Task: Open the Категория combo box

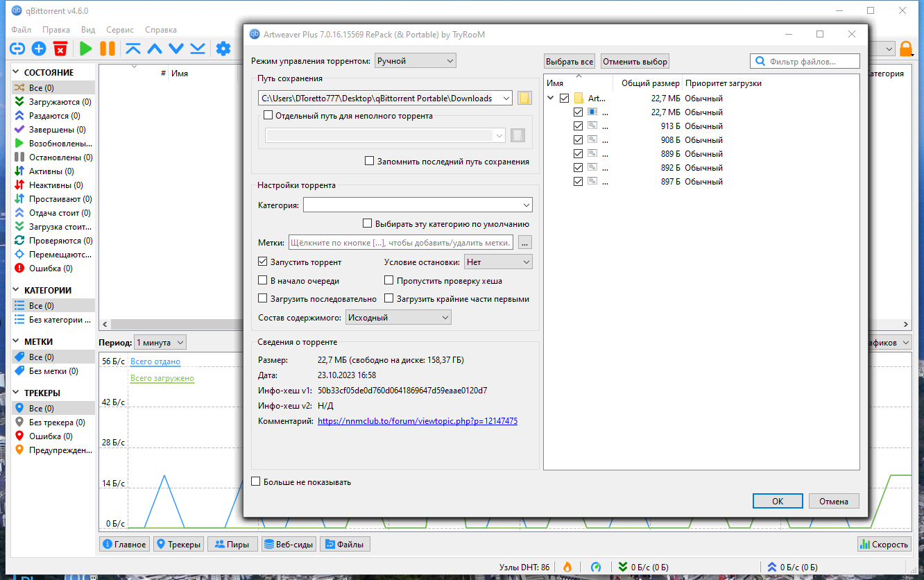Action: tap(418, 205)
